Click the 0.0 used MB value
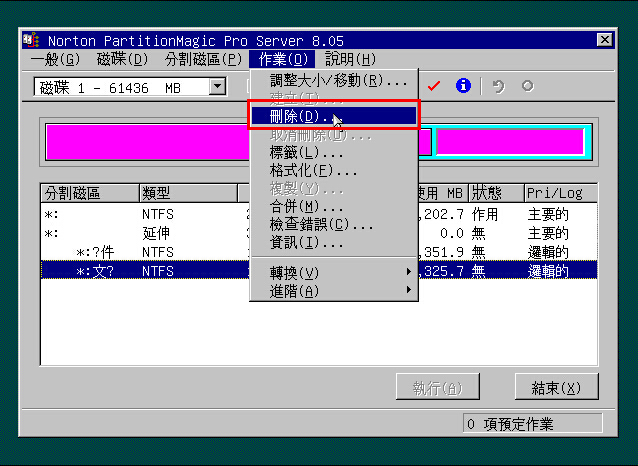This screenshot has height=466, width=638. pos(452,233)
